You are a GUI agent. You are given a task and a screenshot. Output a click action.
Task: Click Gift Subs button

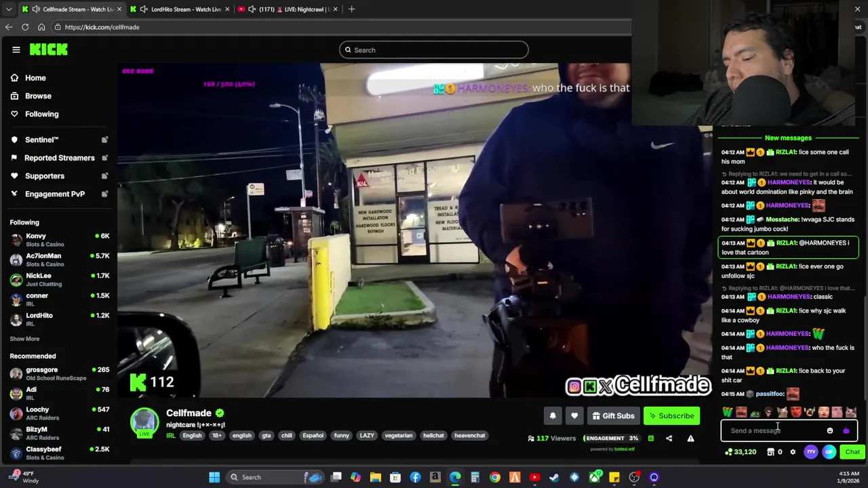click(613, 416)
